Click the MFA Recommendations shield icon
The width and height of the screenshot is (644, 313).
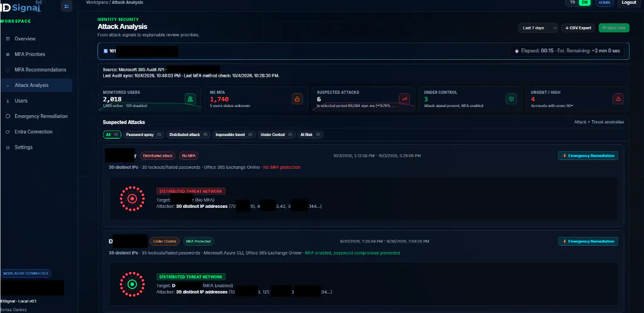(x=8, y=70)
